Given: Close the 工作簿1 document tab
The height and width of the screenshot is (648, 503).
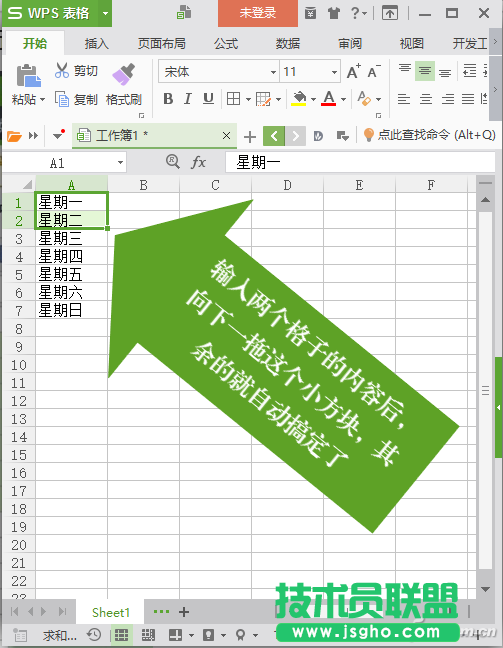Looking at the screenshot, I should [x=226, y=135].
